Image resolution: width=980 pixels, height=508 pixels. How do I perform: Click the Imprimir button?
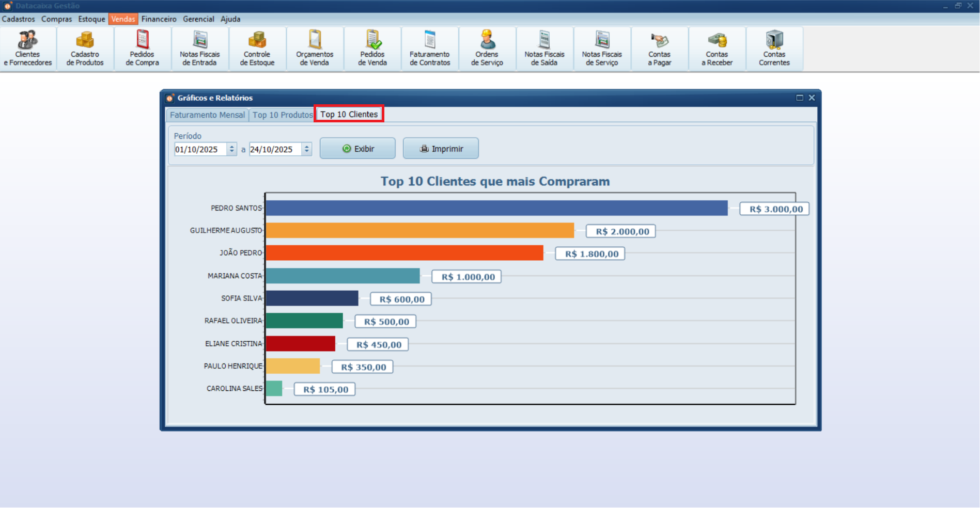(x=440, y=148)
